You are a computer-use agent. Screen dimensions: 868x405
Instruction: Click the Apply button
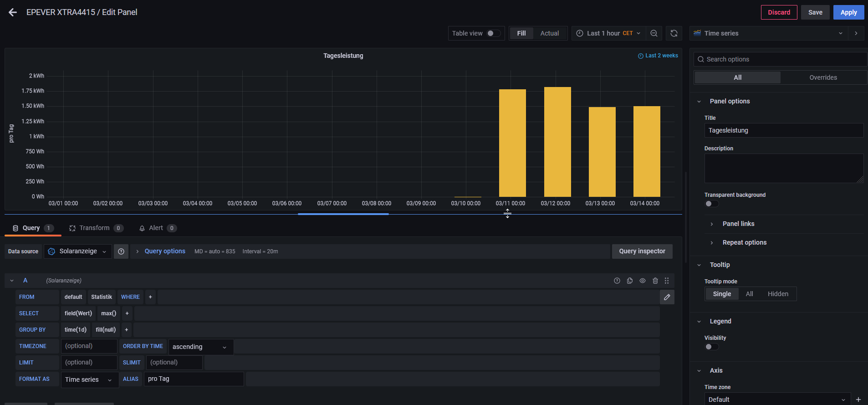[848, 12]
